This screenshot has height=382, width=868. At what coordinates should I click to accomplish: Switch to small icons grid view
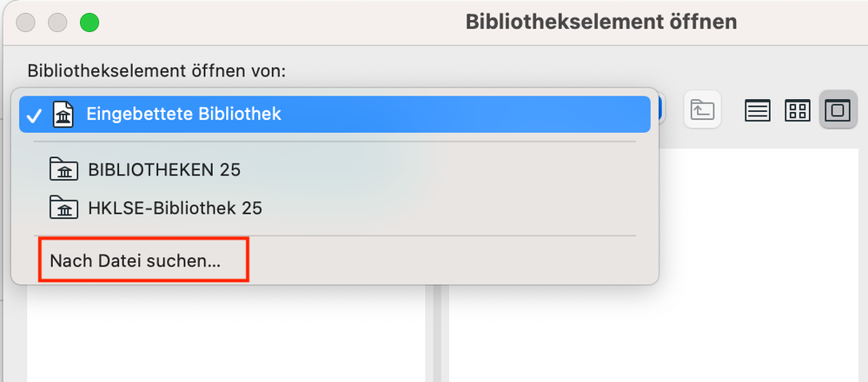tap(797, 111)
